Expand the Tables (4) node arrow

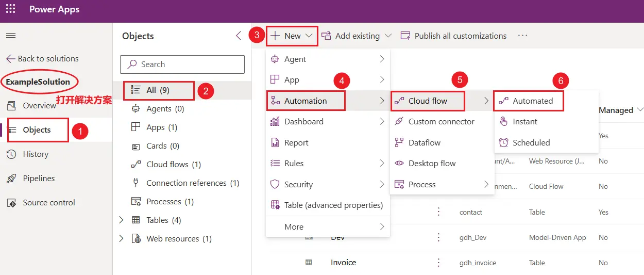(121, 220)
